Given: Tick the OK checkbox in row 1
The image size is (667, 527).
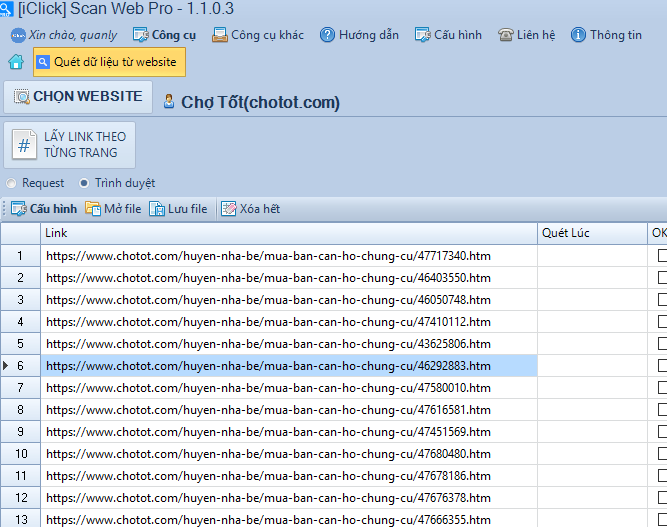Looking at the screenshot, I should [x=662, y=256].
